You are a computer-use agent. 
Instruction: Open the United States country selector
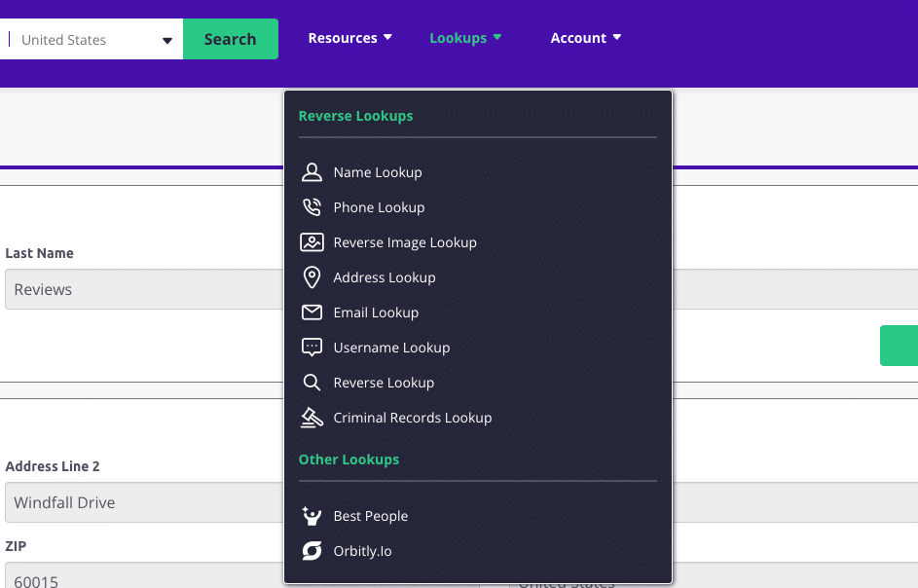pos(92,39)
